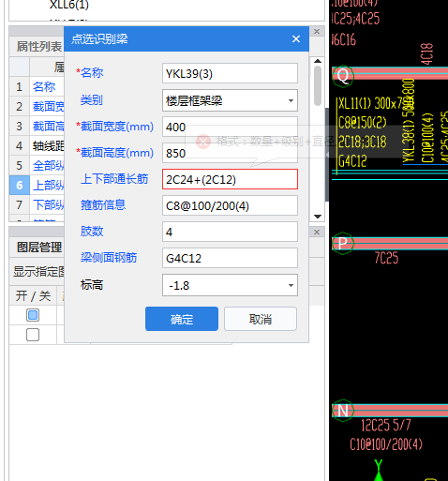This screenshot has width=448, height=481.
Task: Click the 12C25 5/7 annotation
Action: (x=386, y=425)
